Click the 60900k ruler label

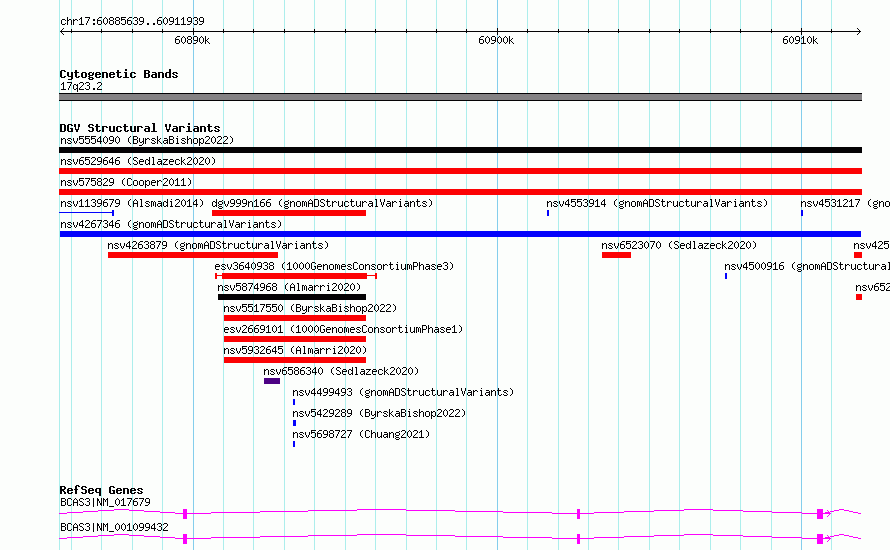496,40
